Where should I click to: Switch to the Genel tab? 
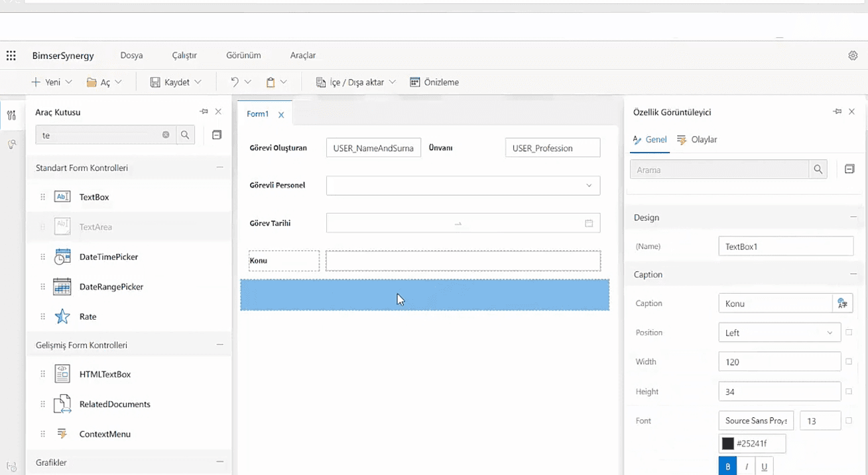(650, 140)
